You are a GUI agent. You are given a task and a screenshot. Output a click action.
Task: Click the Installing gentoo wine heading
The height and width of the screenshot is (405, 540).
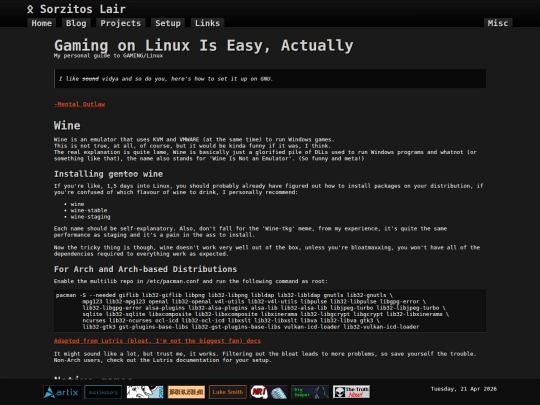coord(108,174)
